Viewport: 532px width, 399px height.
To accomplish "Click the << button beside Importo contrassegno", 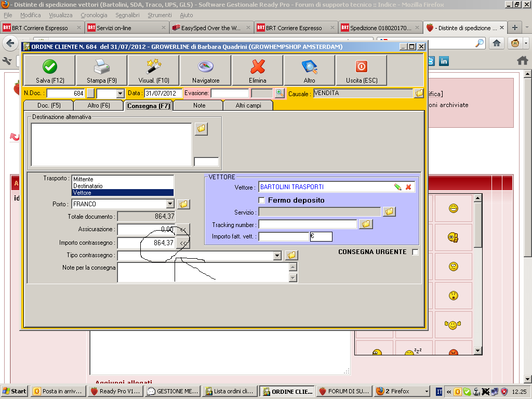I will [x=183, y=243].
